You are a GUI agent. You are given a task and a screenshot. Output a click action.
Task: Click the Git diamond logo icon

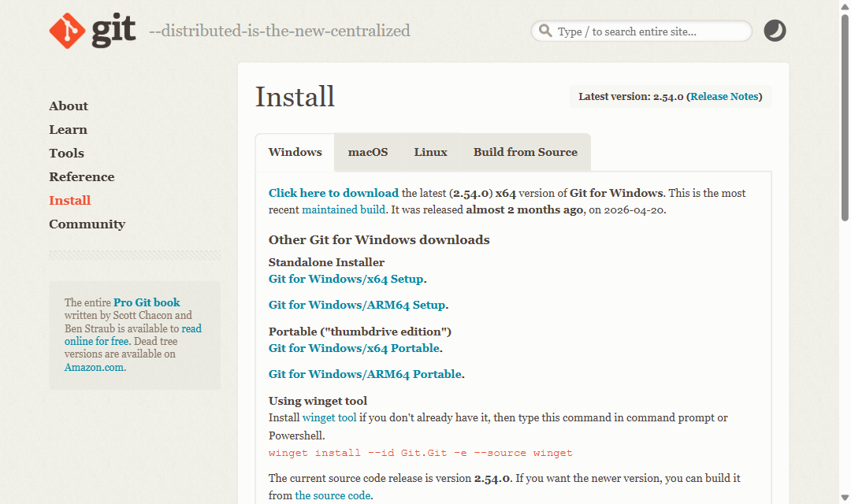[67, 31]
